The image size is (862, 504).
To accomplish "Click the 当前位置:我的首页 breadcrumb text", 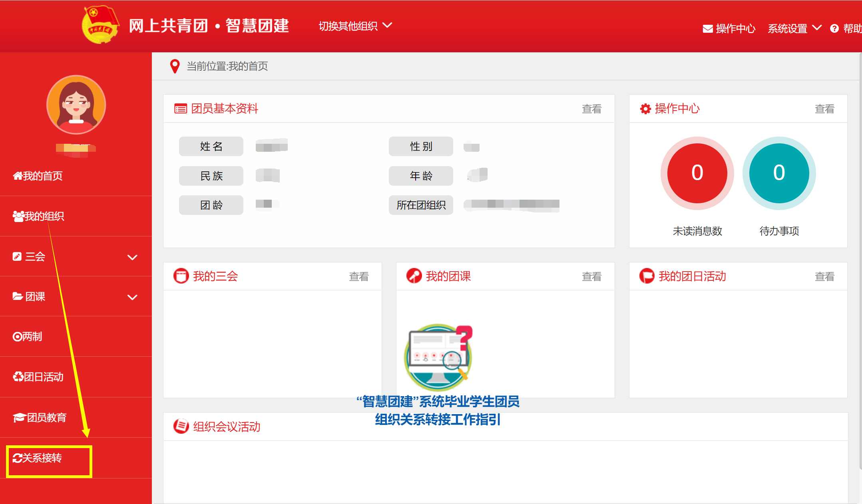I will coord(227,66).
